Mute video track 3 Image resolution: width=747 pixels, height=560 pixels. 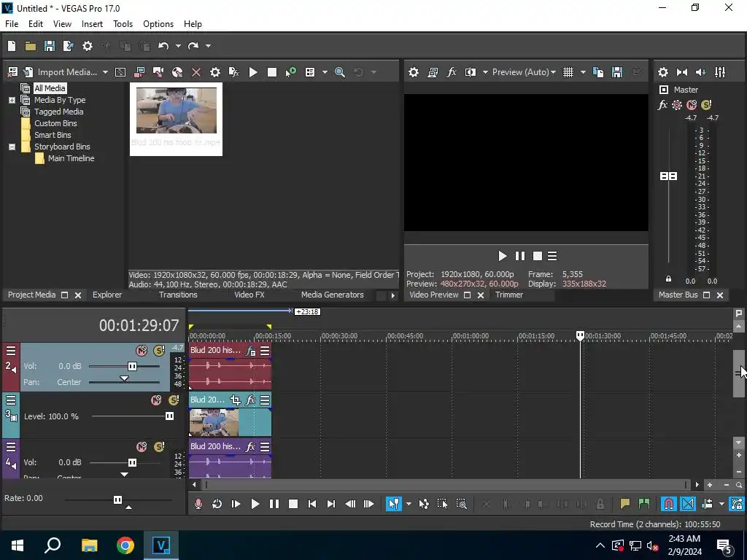tap(156, 400)
